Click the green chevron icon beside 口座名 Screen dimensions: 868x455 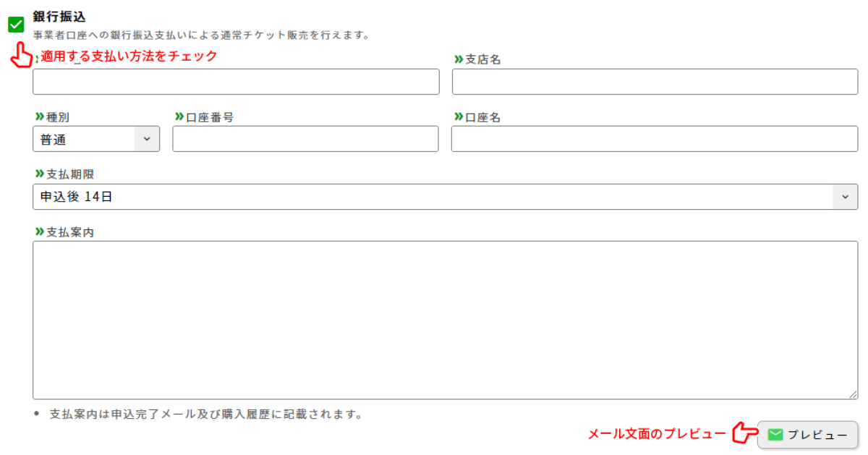click(x=459, y=116)
